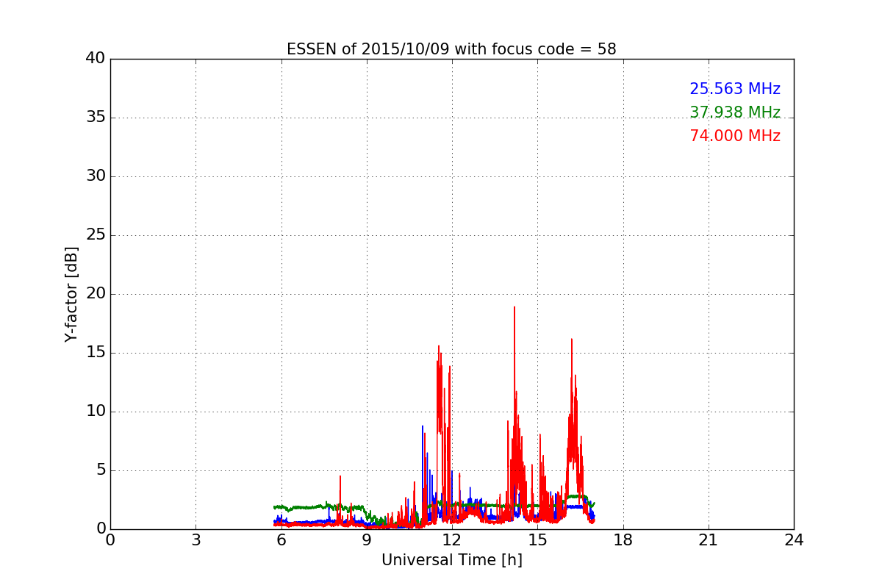Click the blue 25.563 MHz legend label

coord(735,89)
